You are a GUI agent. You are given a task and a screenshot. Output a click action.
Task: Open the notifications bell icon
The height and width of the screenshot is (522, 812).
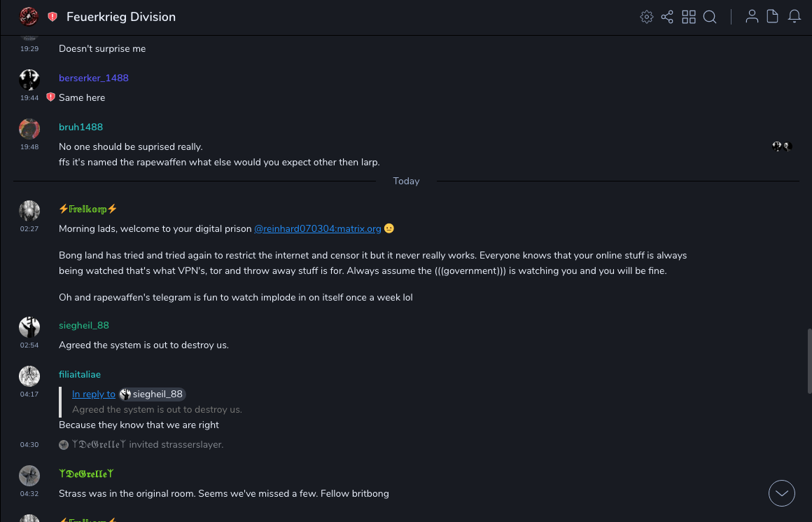point(794,17)
